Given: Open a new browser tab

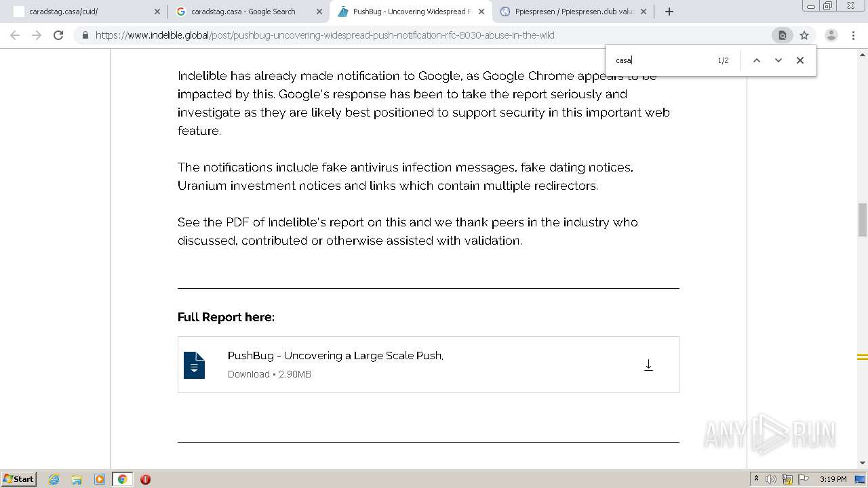Looking at the screenshot, I should (669, 12).
